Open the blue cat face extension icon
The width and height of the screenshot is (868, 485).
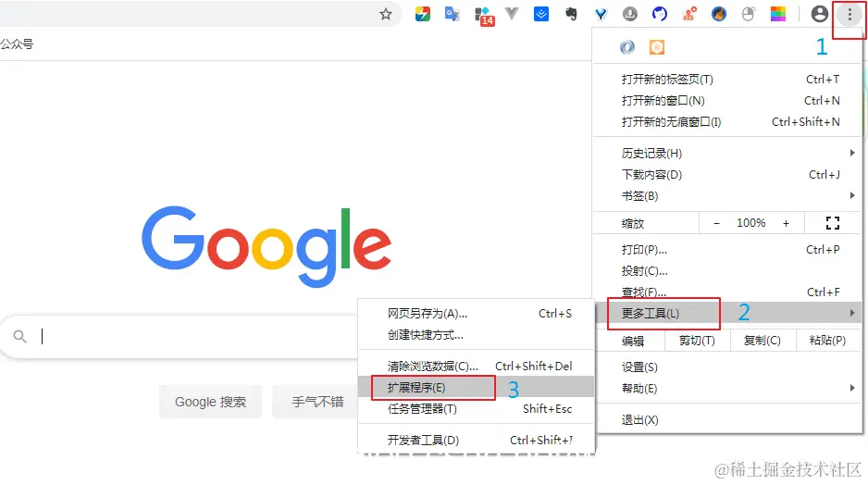pos(659,14)
